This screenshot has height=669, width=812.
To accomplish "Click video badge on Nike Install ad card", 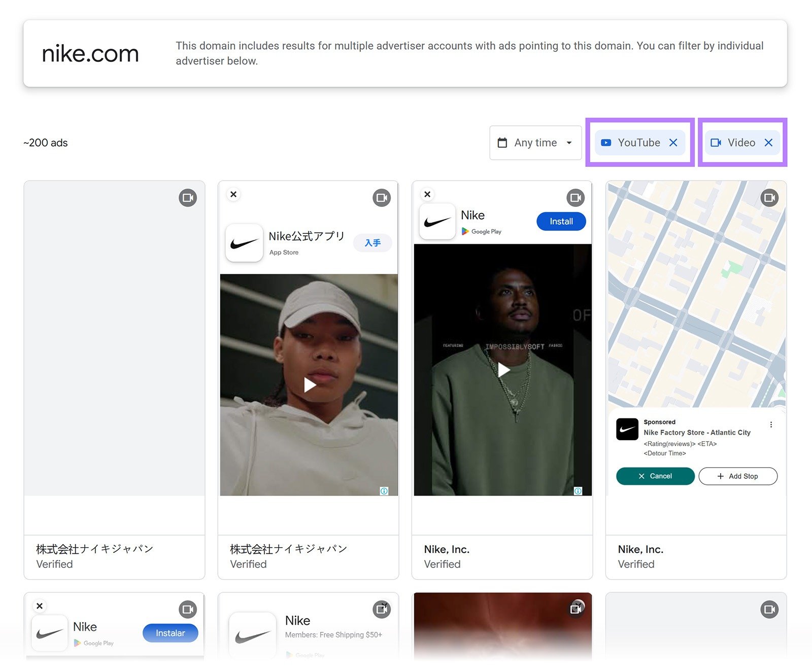I will 576,198.
